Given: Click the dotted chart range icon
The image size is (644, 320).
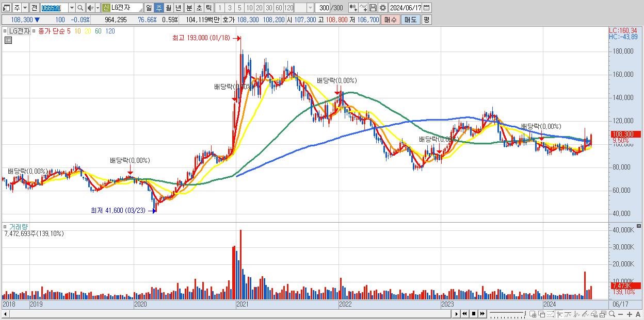Looking at the screenshot, I should pos(550,314).
